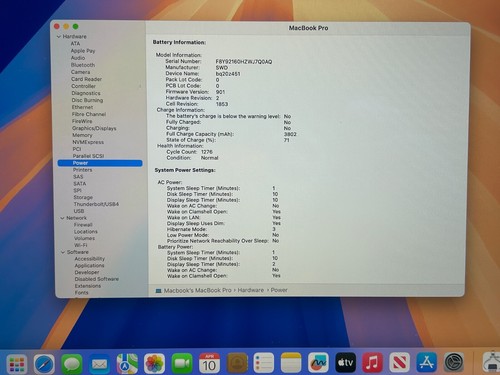Select USB in the sidebar
This screenshot has width=500, height=375.
click(79, 211)
